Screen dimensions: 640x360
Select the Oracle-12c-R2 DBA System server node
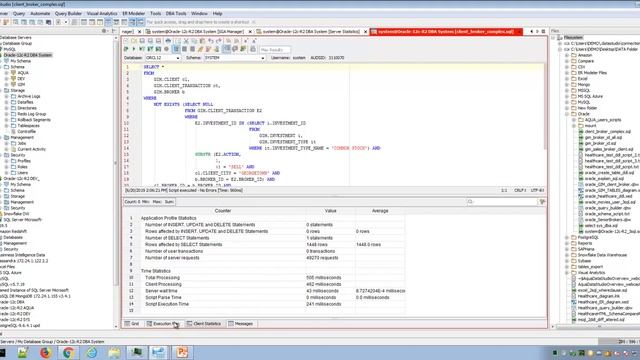click(28, 55)
